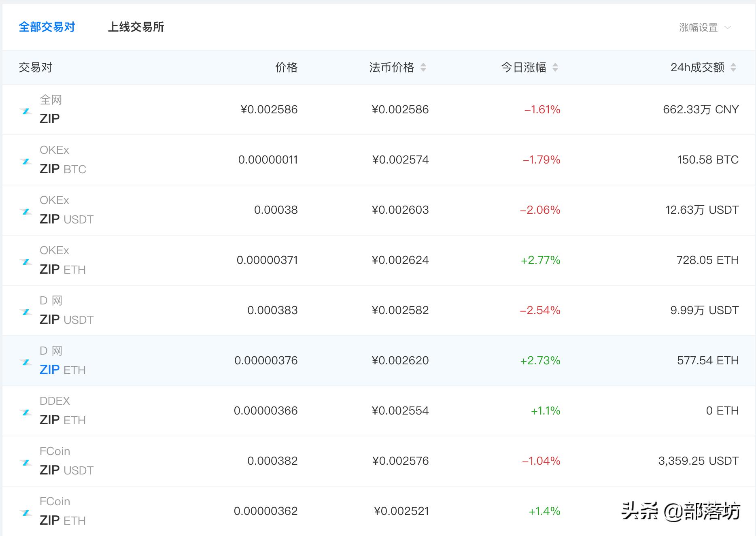756x536 pixels.
Task: Click the ZIP icon beside FCoin ZIP USDT
Action: pos(26,462)
